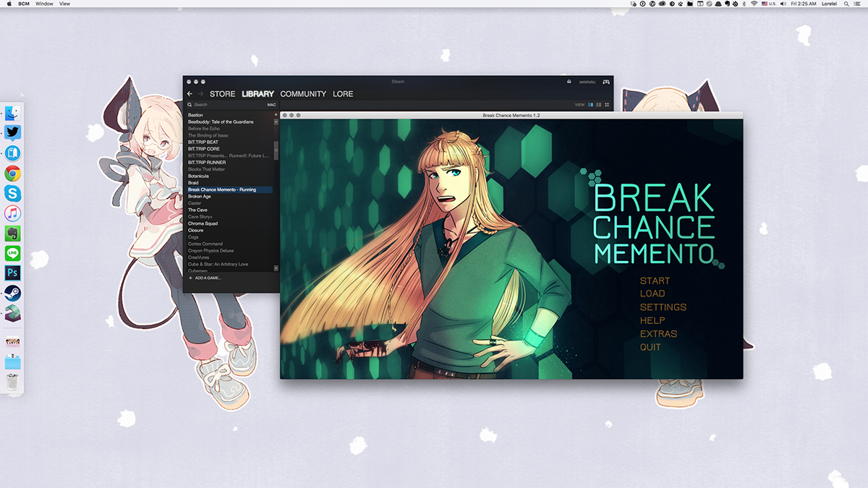Open the Apple menu
Screen dimensions: 868x488
9,4
